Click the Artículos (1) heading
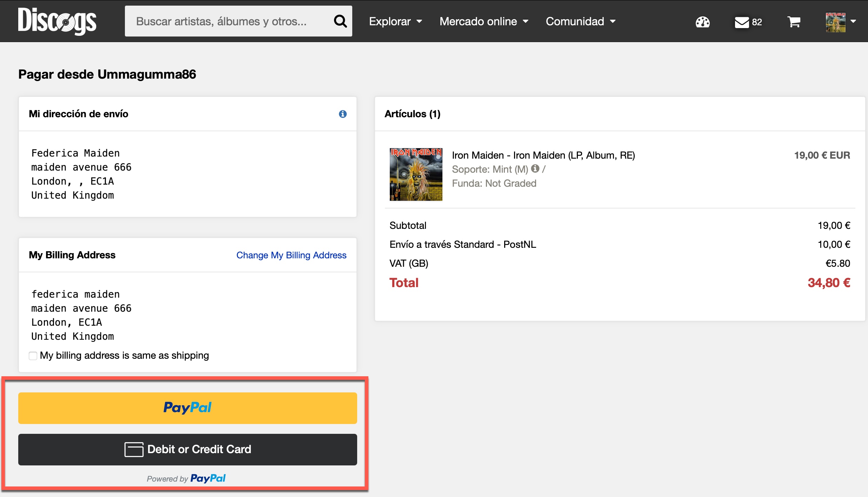Image resolution: width=868 pixels, height=497 pixels. point(412,114)
